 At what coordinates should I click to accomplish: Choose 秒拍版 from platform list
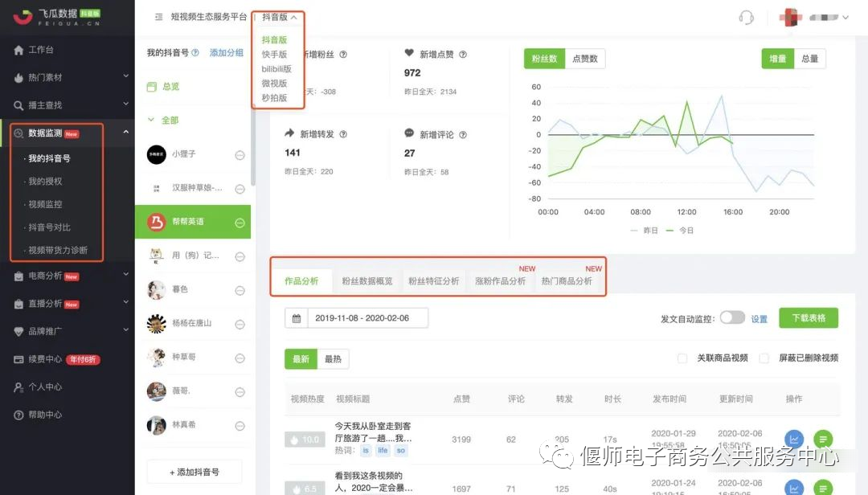(x=274, y=97)
